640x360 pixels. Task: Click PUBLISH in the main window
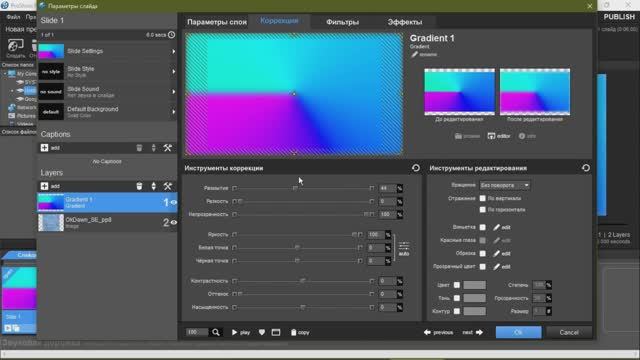[619, 17]
